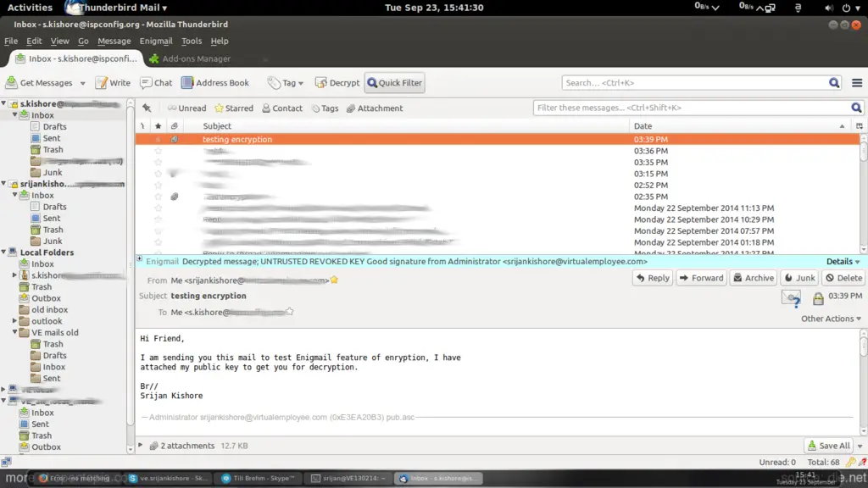Click the folder pane vertical scrollbar
The image size is (868, 488).
pos(131,276)
